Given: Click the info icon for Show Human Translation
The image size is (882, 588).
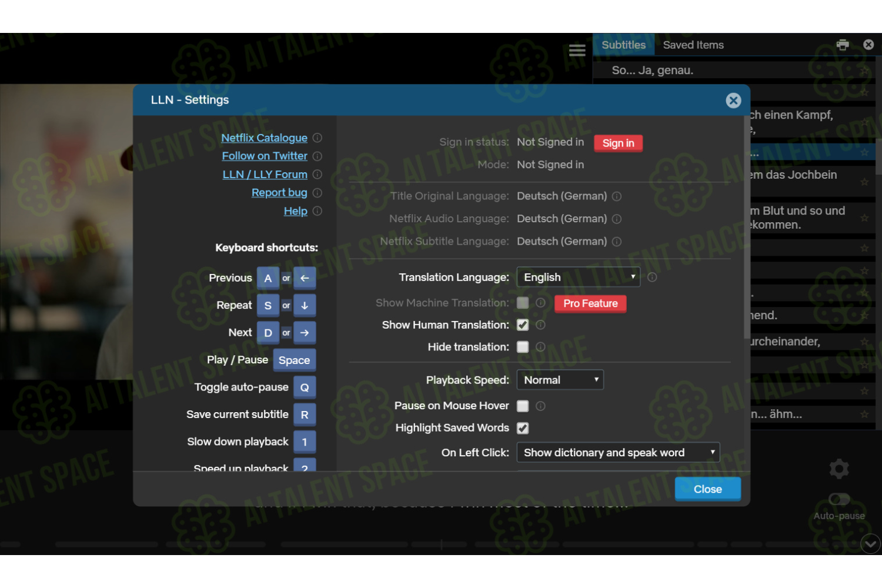Looking at the screenshot, I should click(541, 325).
